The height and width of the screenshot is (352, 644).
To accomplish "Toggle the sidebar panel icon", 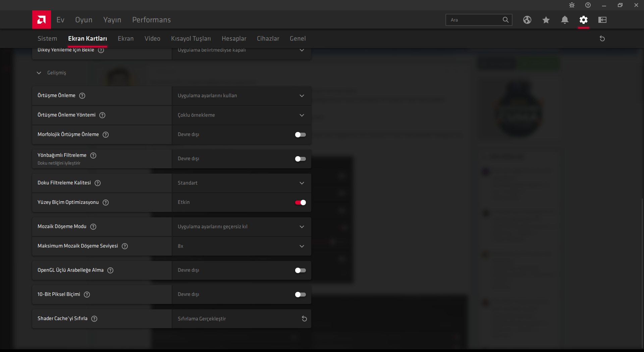I will click(x=602, y=20).
